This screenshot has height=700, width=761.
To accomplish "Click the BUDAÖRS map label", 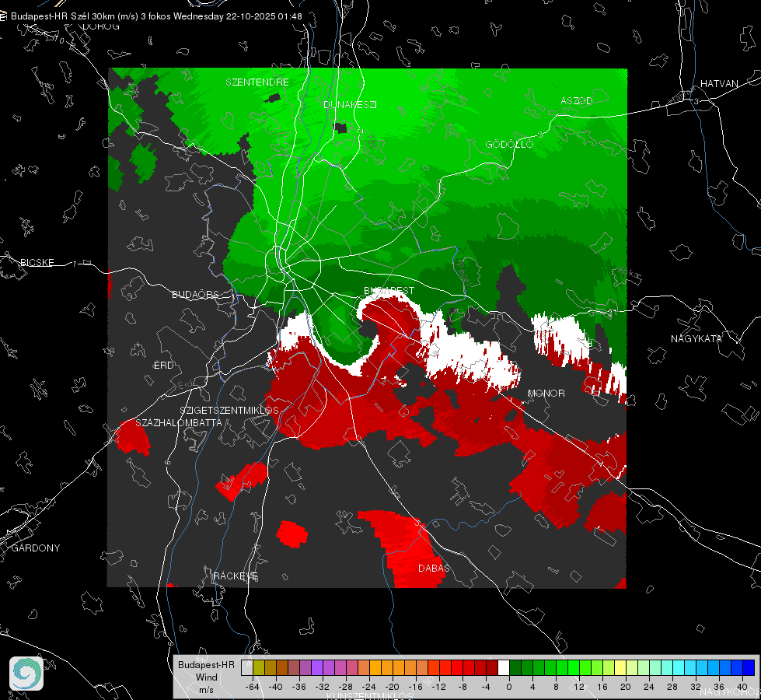I will click(x=196, y=294).
